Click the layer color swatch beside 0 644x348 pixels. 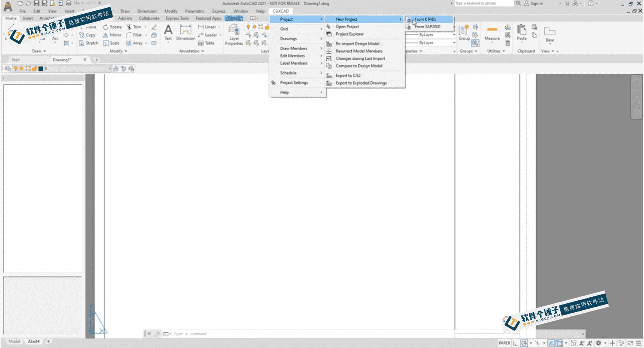tap(41, 68)
